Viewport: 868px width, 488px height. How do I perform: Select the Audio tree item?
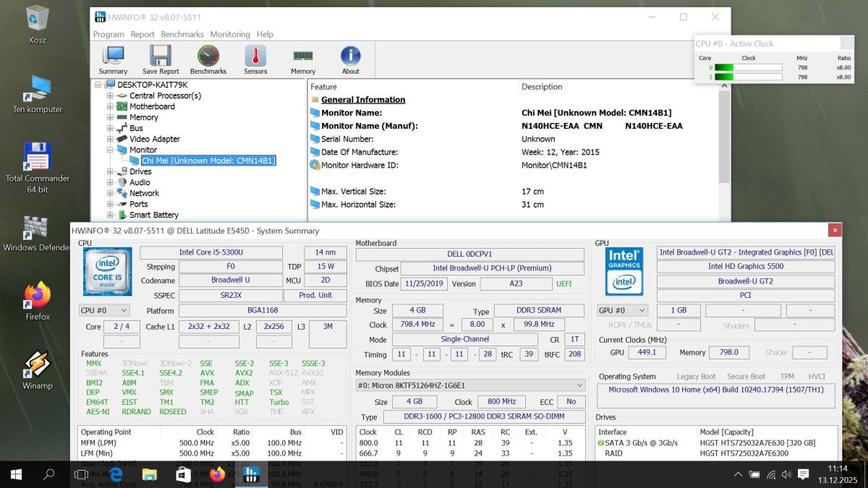[x=140, y=182]
